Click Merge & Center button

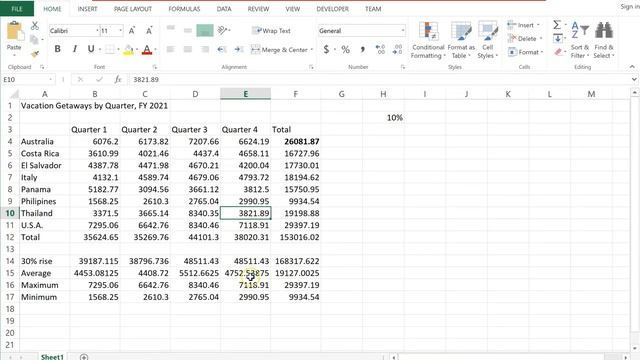click(x=279, y=50)
